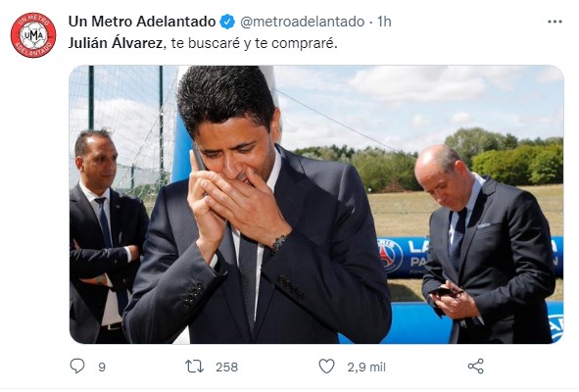Click the retweet arrows icon
Image resolution: width=579 pixels, height=392 pixels.
tap(194, 367)
